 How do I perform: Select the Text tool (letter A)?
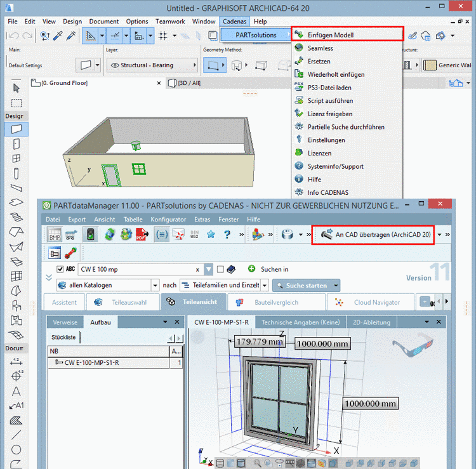[x=16, y=392]
